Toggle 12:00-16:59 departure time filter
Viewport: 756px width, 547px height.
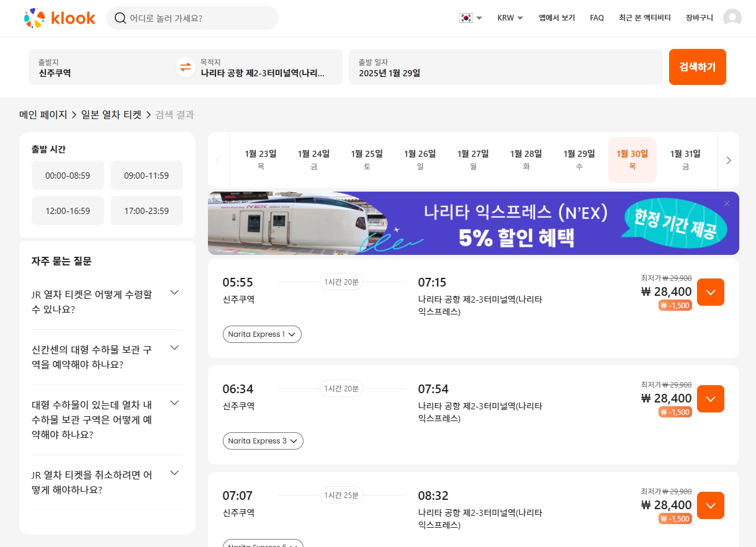[68, 211]
